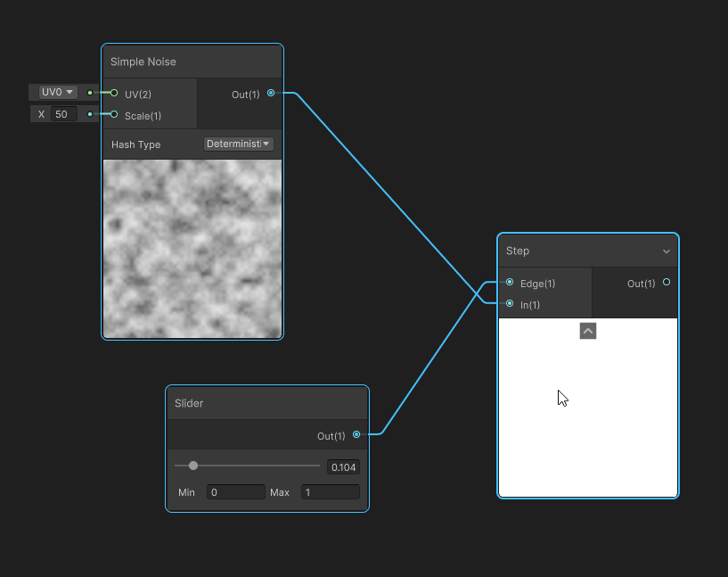Image resolution: width=728 pixels, height=577 pixels.
Task: Click the Max field of the Slider node
Action: 330,492
